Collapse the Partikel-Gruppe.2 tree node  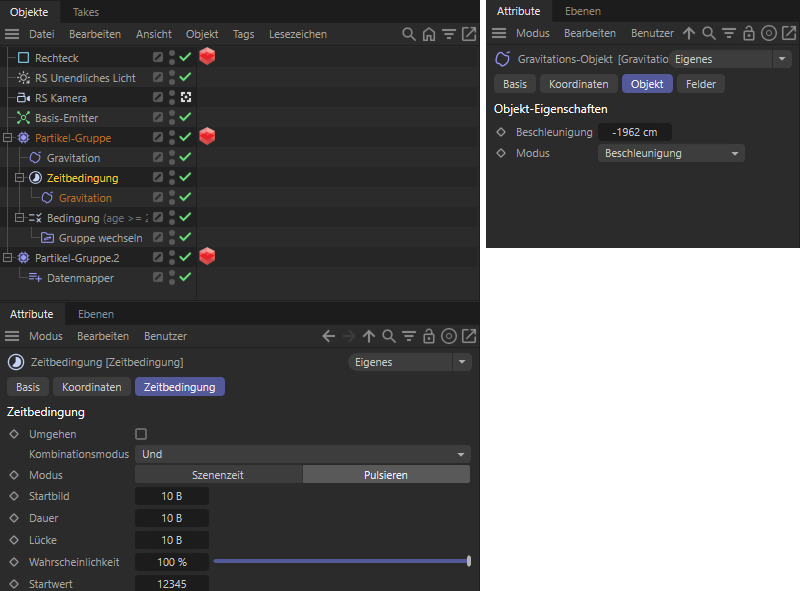(8, 258)
